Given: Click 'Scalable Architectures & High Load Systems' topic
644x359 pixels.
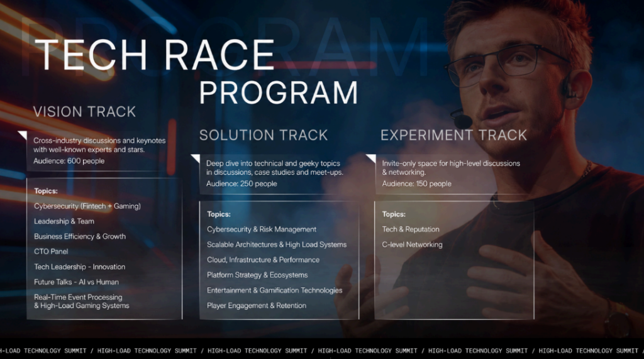Looking at the screenshot, I should pyautogui.click(x=277, y=245).
